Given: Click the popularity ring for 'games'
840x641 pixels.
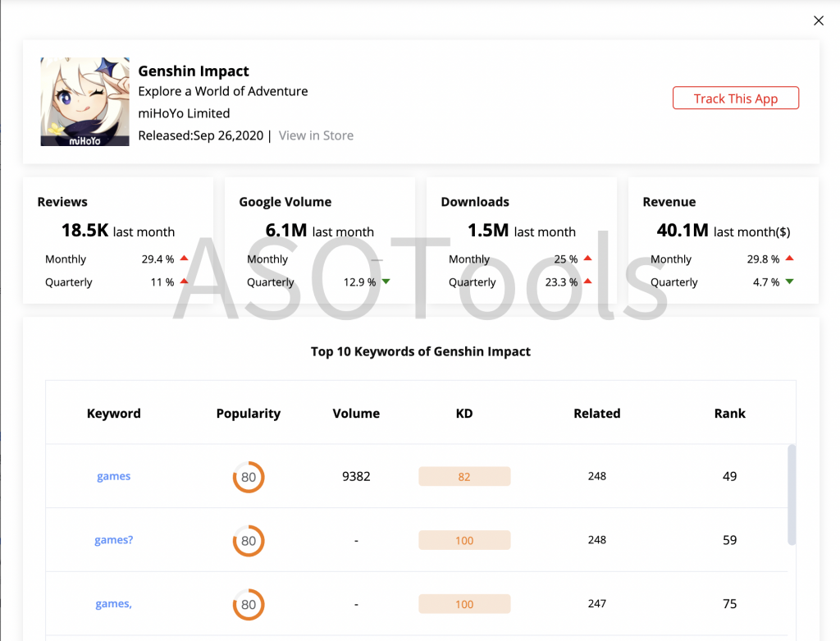Looking at the screenshot, I should pos(249,477).
